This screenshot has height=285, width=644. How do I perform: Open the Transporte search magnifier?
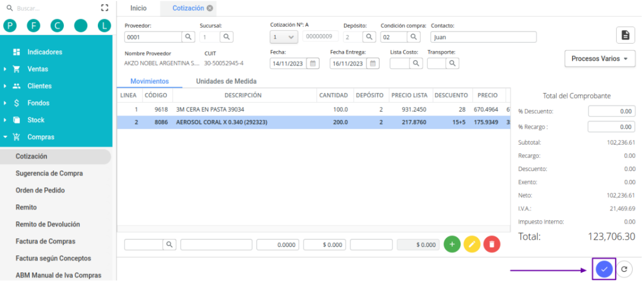click(x=452, y=63)
